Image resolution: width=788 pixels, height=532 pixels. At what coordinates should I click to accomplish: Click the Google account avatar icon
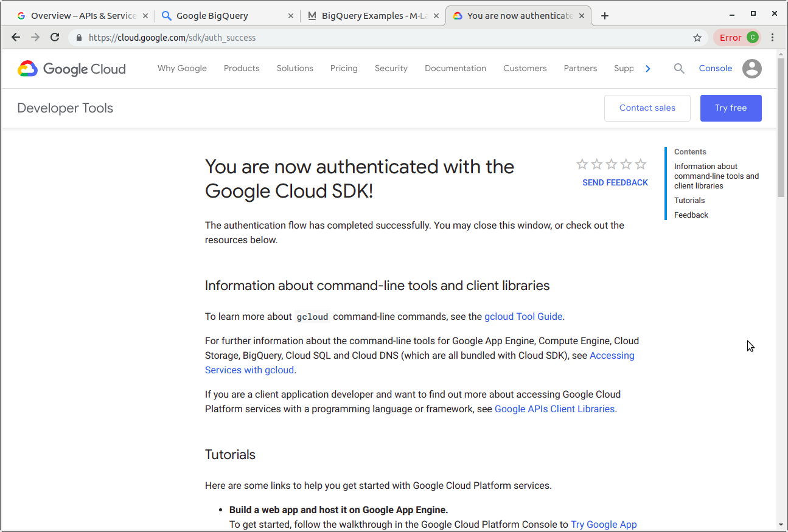coord(752,69)
